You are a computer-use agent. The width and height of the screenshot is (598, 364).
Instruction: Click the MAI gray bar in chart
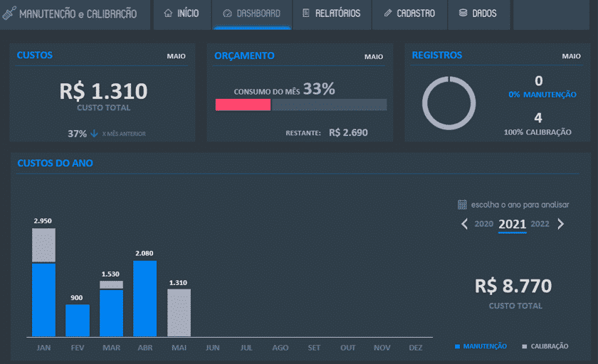pyautogui.click(x=179, y=313)
